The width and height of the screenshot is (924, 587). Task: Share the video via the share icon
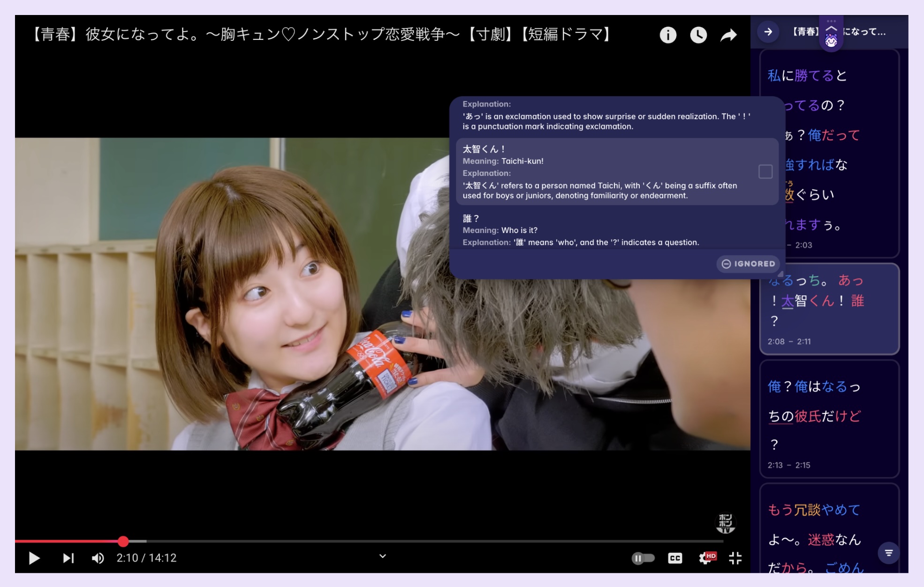729,35
